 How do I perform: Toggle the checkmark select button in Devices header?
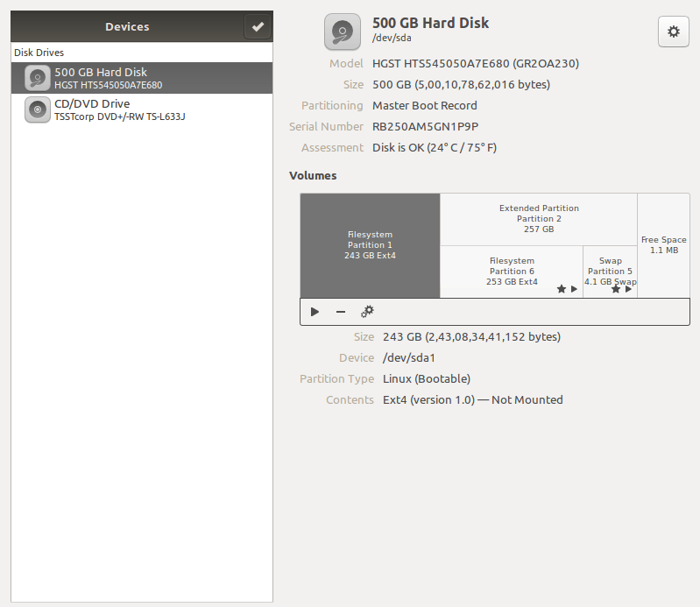coord(258,27)
